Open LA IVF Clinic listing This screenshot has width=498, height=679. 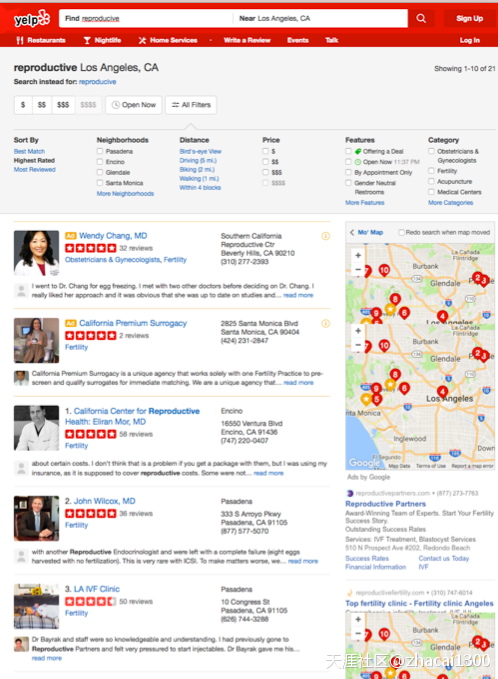pyautogui.click(x=97, y=589)
